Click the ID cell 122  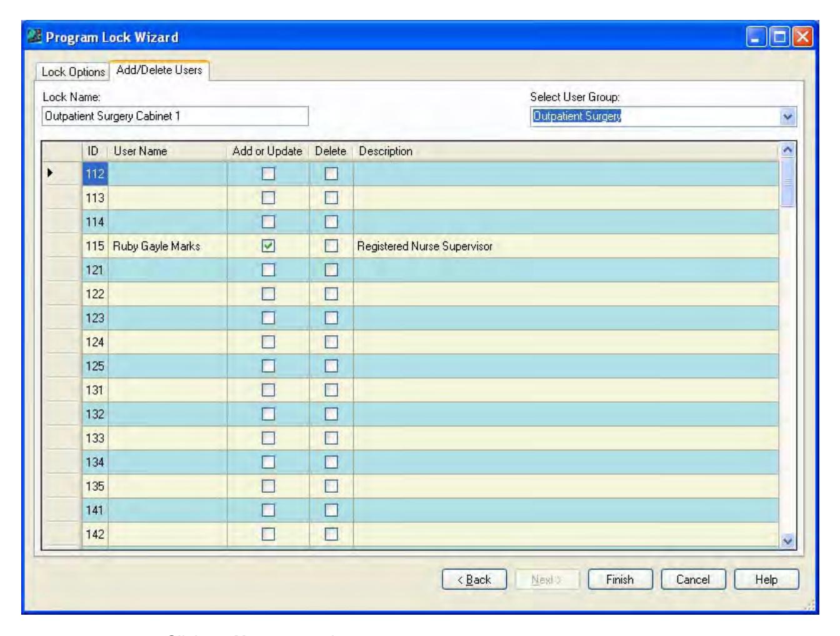95,295
